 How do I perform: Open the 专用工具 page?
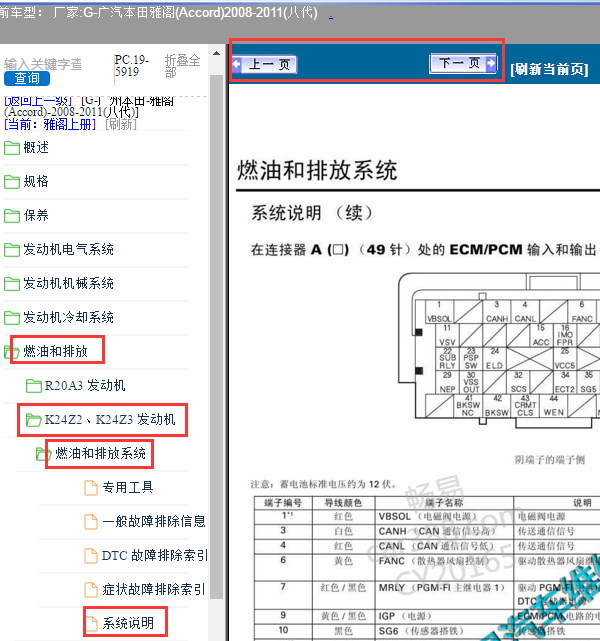(128, 487)
